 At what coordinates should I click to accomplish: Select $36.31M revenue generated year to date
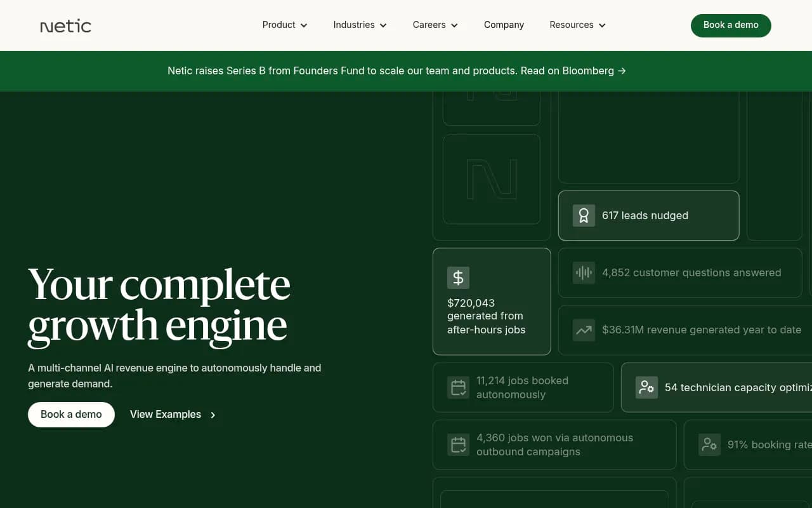click(702, 330)
